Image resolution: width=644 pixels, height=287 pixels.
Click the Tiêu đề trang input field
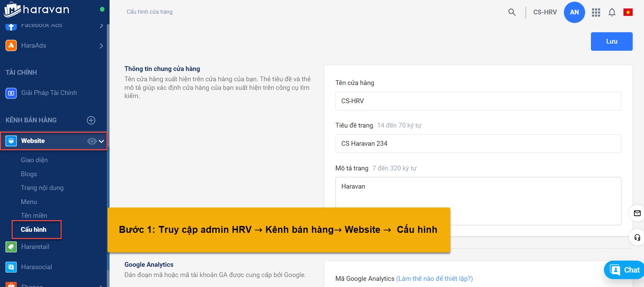click(478, 144)
